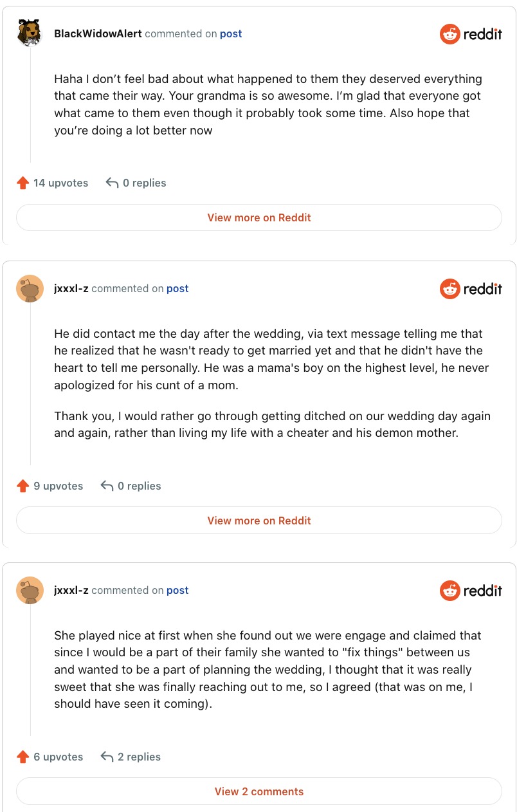Open jxxxl-z username on the mama's boy comment
Screen dimensions: 517x812
(71, 289)
